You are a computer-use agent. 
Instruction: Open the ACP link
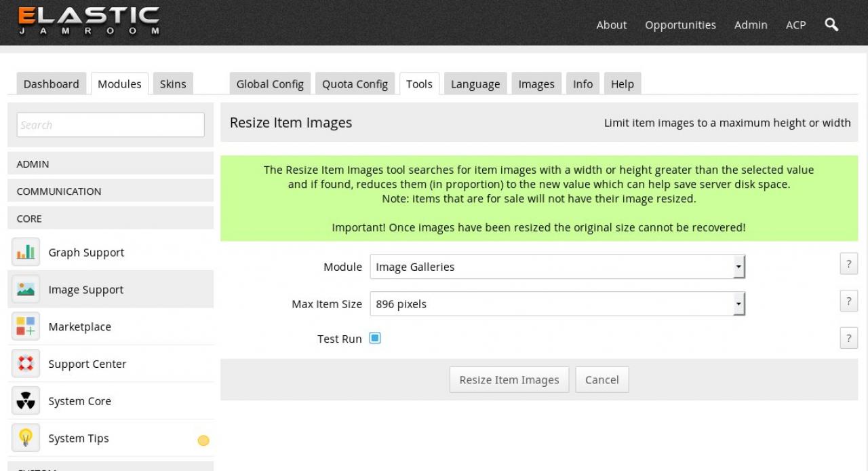tap(796, 24)
